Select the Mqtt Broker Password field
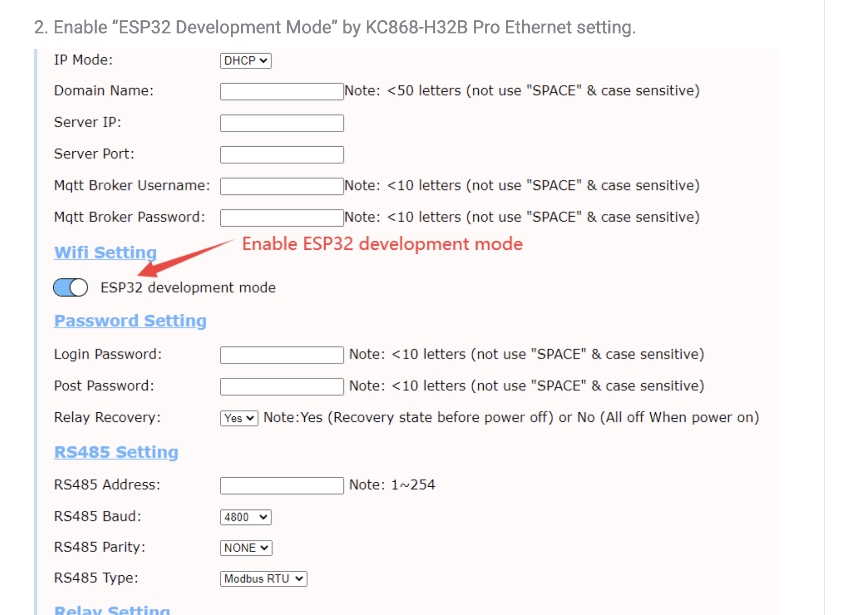868x615 pixels. click(x=282, y=218)
